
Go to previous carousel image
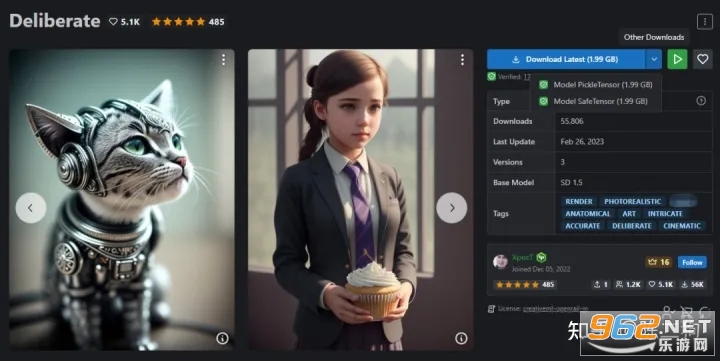click(x=31, y=208)
